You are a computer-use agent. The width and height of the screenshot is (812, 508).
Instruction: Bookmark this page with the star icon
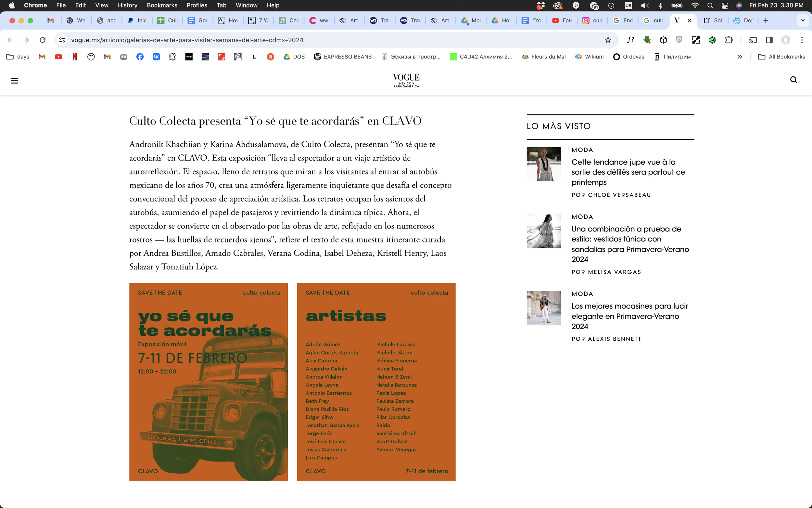click(x=608, y=40)
